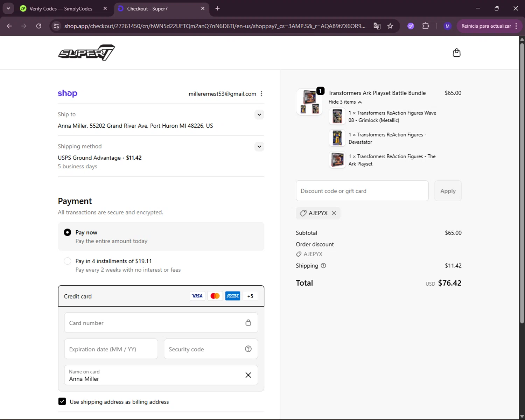Click the Subtotal $65.00 value
The width and height of the screenshot is (525, 420).
point(453,233)
